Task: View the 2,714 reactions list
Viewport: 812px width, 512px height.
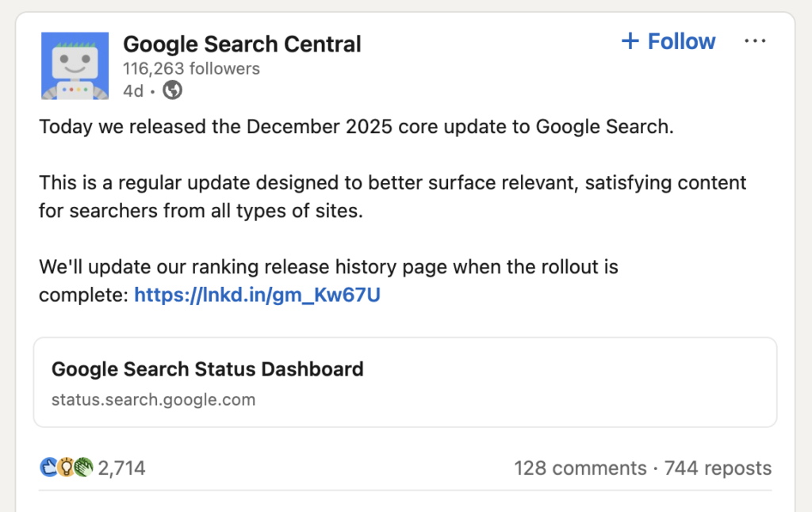Action: (x=124, y=468)
